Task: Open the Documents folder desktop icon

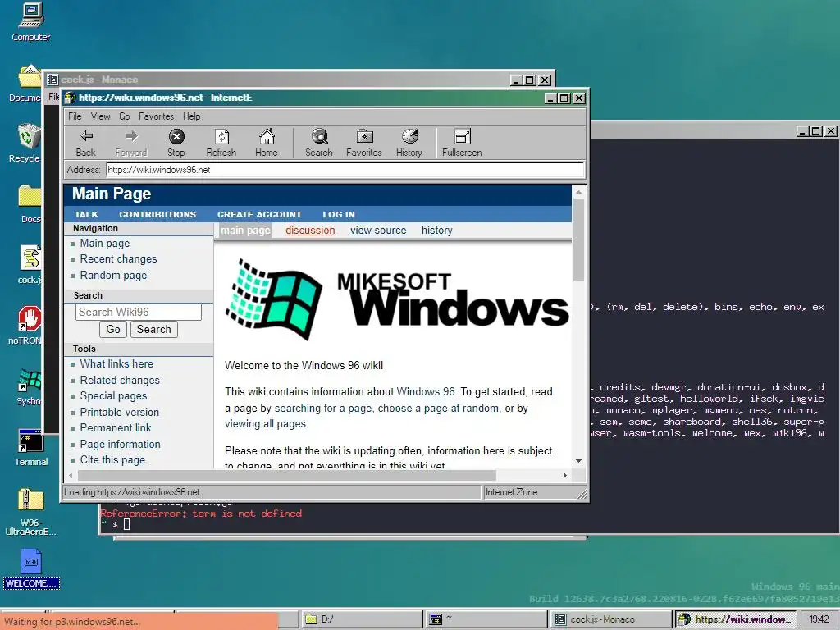Action: 25,83
